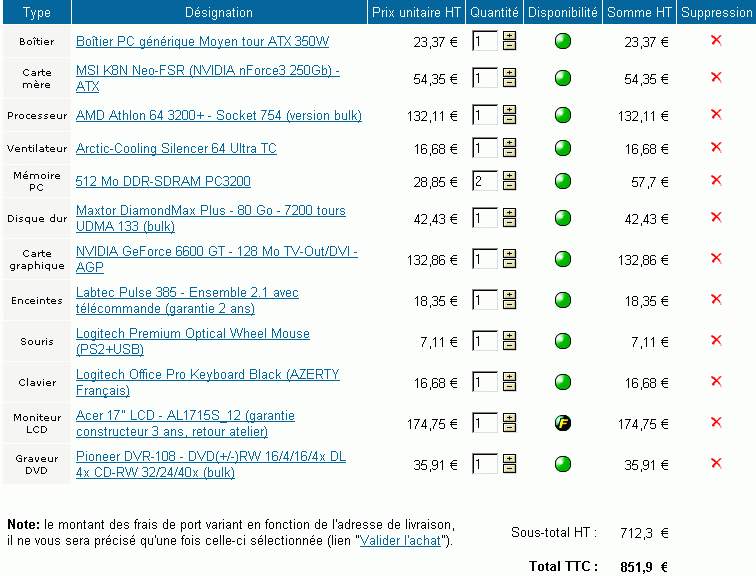This screenshot has height=576, width=756.
Task: Remove Mémoire PC row with red X
Action: point(716,181)
